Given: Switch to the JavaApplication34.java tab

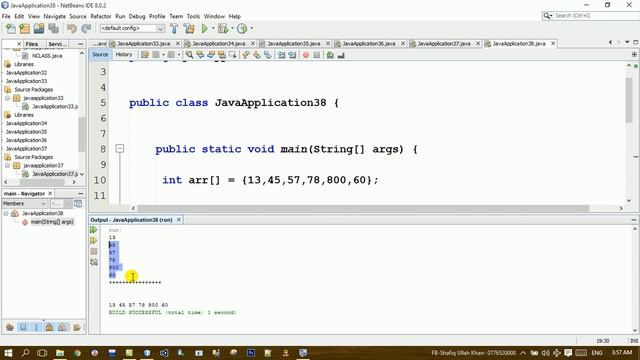Looking at the screenshot, I should 219,43.
